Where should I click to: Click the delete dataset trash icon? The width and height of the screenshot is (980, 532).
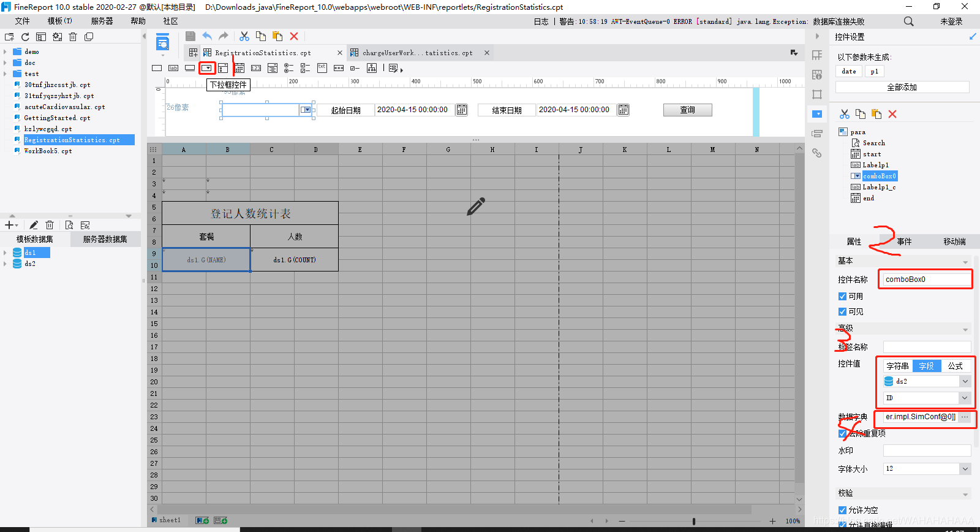50,225
